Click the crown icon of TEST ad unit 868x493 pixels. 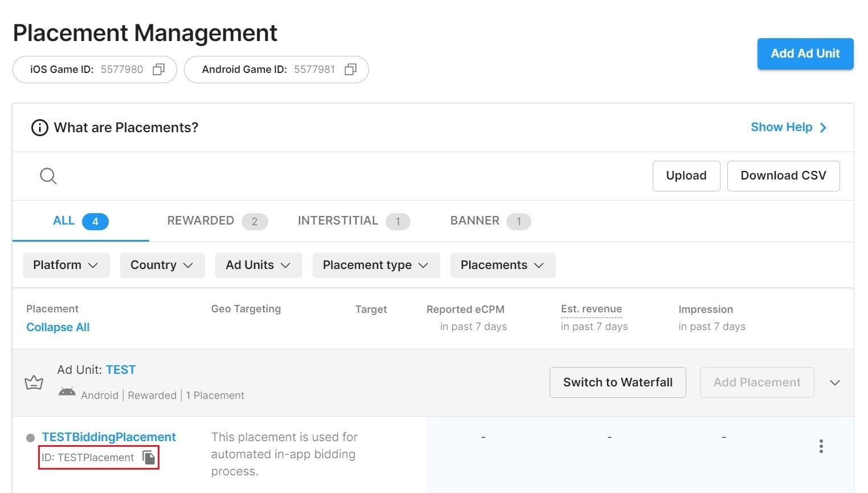click(x=34, y=382)
